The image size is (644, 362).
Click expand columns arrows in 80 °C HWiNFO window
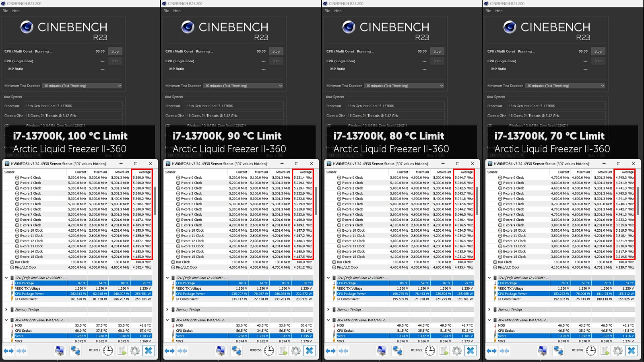point(330,351)
